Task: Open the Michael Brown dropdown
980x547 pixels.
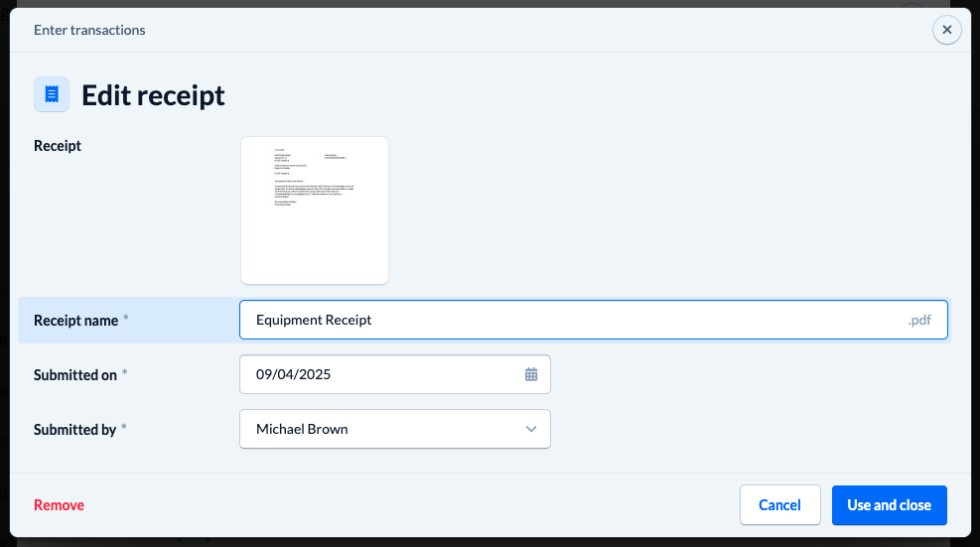Action: pos(395,429)
